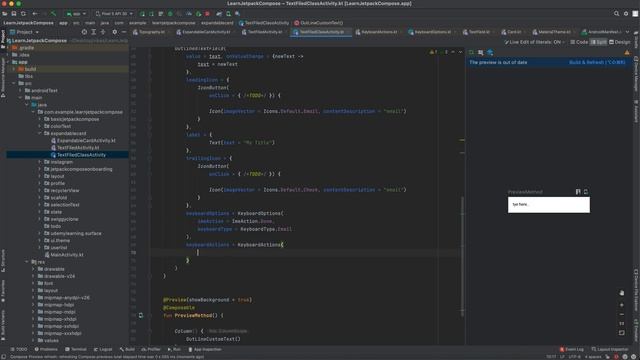This screenshot has width=640, height=360.
Task: Open the Problems tool window button
Action: pyautogui.click(x=46, y=349)
